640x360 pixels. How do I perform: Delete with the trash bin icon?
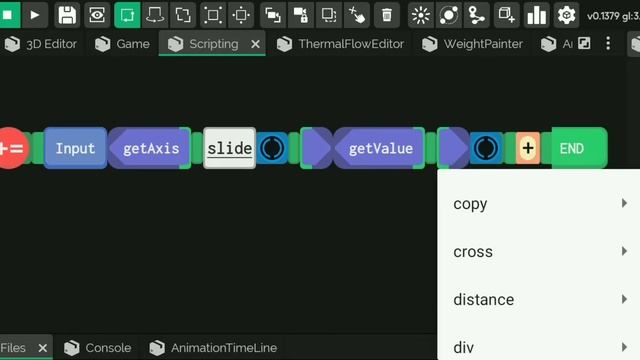387,15
